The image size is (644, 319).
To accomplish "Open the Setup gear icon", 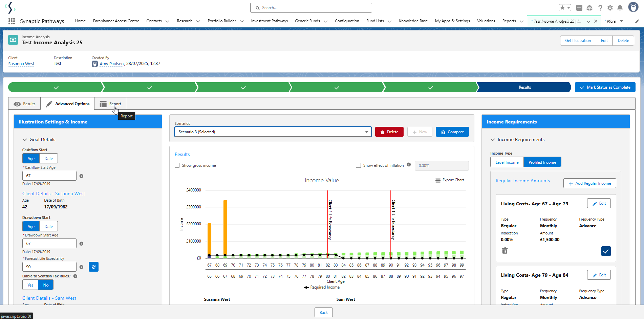I will point(610,8).
